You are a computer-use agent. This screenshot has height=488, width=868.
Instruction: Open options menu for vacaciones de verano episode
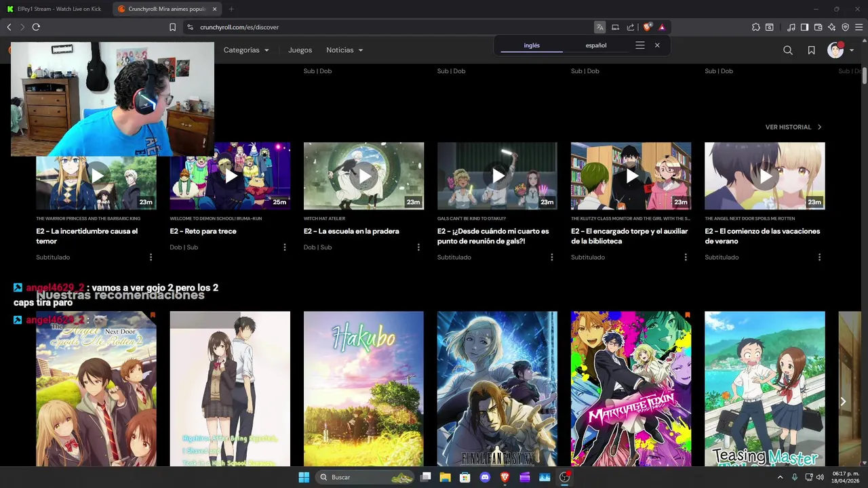819,258
